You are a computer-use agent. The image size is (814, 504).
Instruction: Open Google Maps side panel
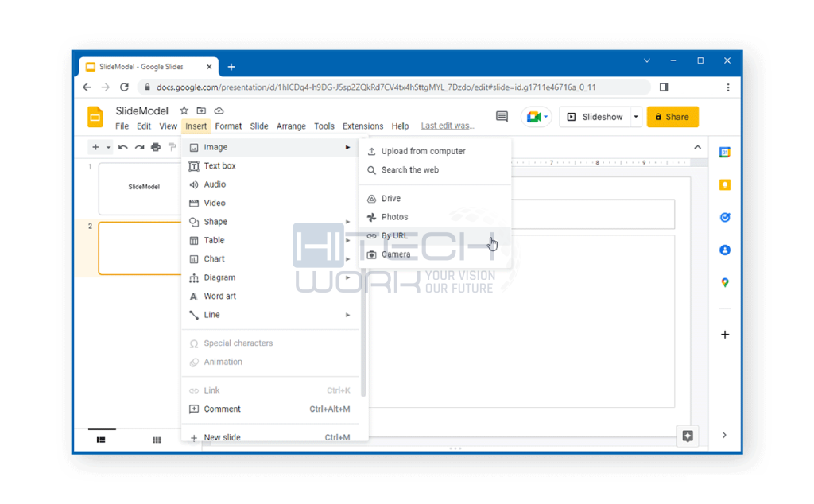pyautogui.click(x=725, y=283)
